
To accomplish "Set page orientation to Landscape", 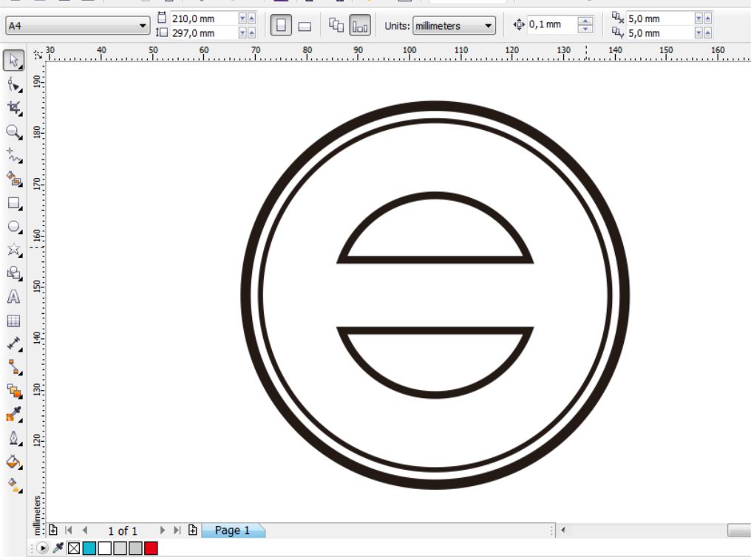I will [305, 26].
